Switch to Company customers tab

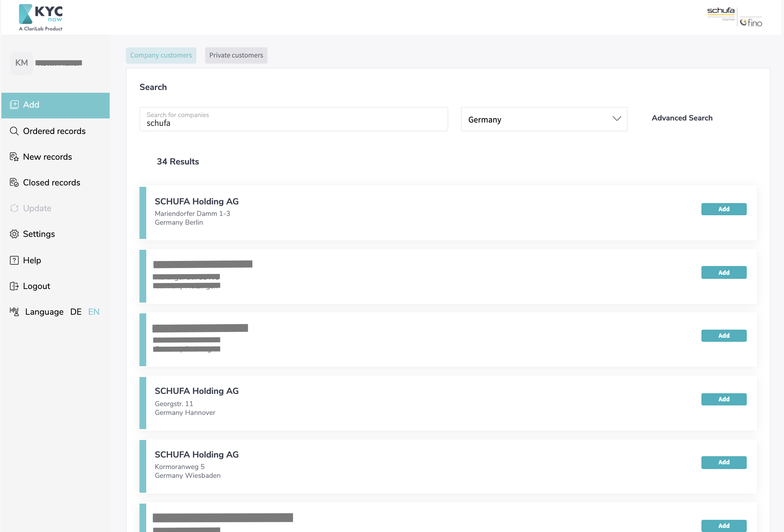(x=161, y=55)
